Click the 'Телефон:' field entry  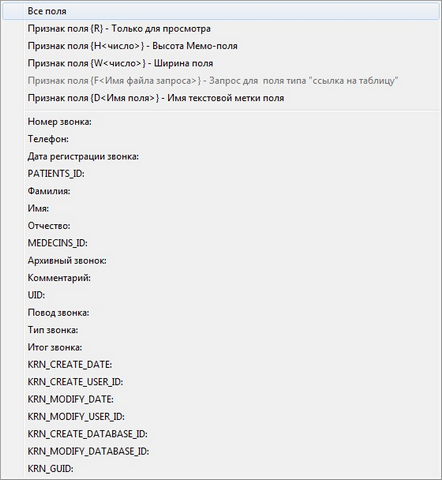[221, 139]
